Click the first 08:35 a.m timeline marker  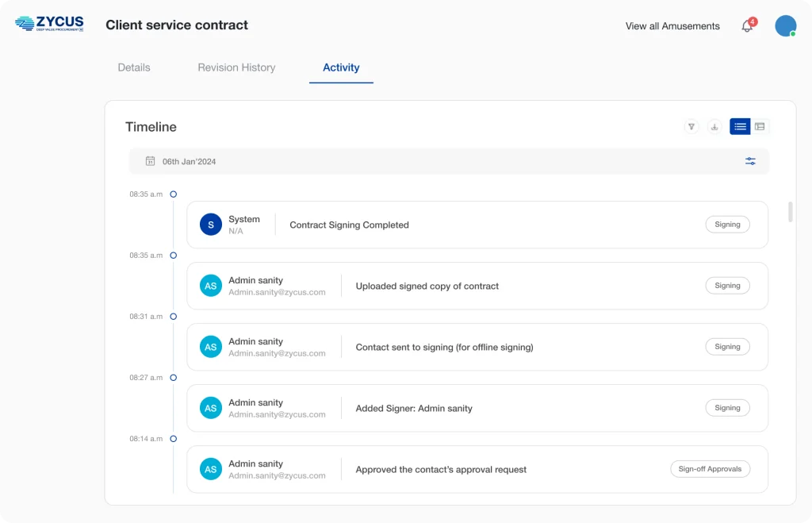tap(173, 194)
